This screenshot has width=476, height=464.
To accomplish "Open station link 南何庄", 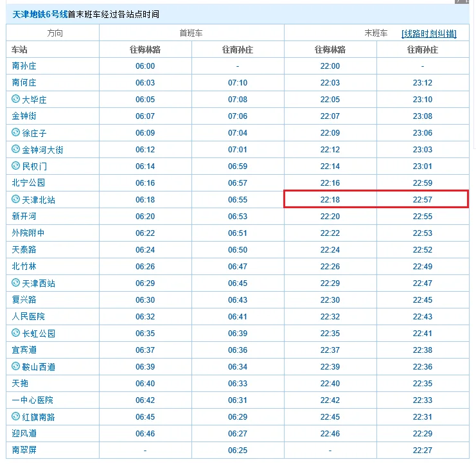I will [24, 83].
